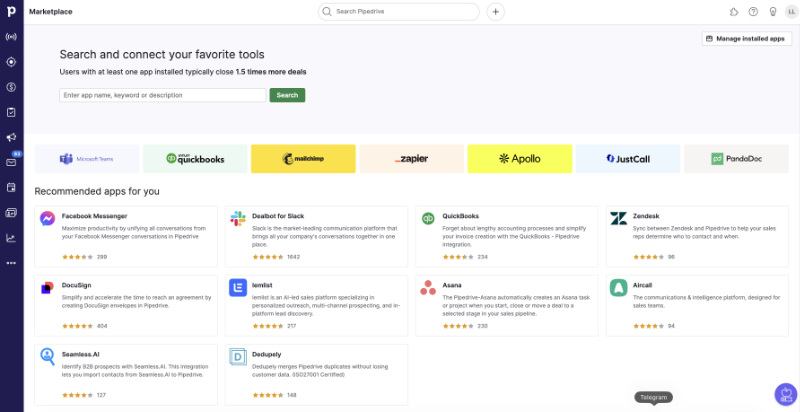Click the Recommended apps for you heading

pos(97,192)
